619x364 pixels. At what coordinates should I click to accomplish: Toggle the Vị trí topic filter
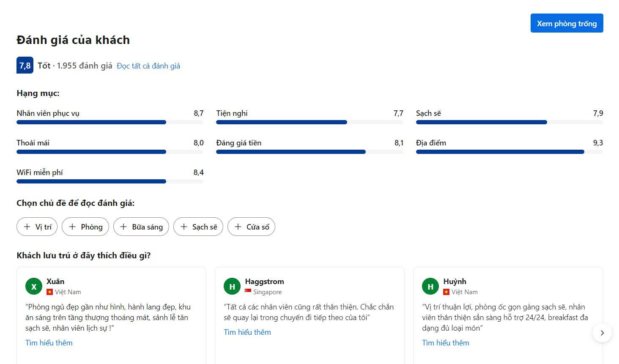[x=37, y=227]
